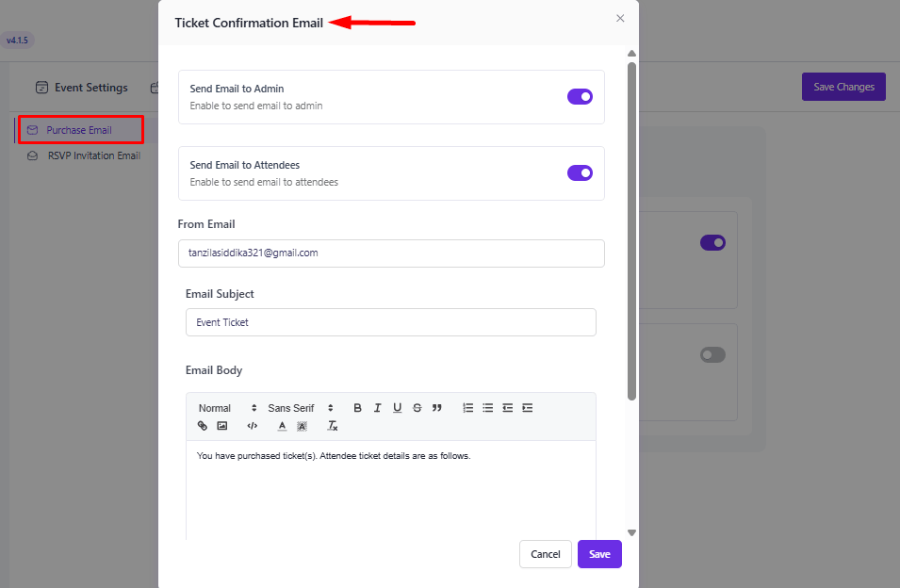Image resolution: width=900 pixels, height=588 pixels.
Task: Turn off Send Email to Attendees
Action: coord(580,172)
